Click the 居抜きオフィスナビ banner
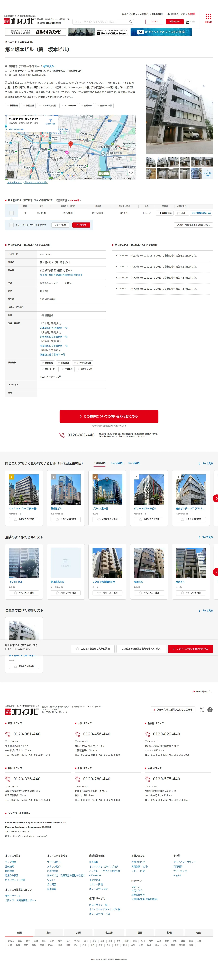Viewport: 218px width, 980px height. pyautogui.click(x=36, y=32)
